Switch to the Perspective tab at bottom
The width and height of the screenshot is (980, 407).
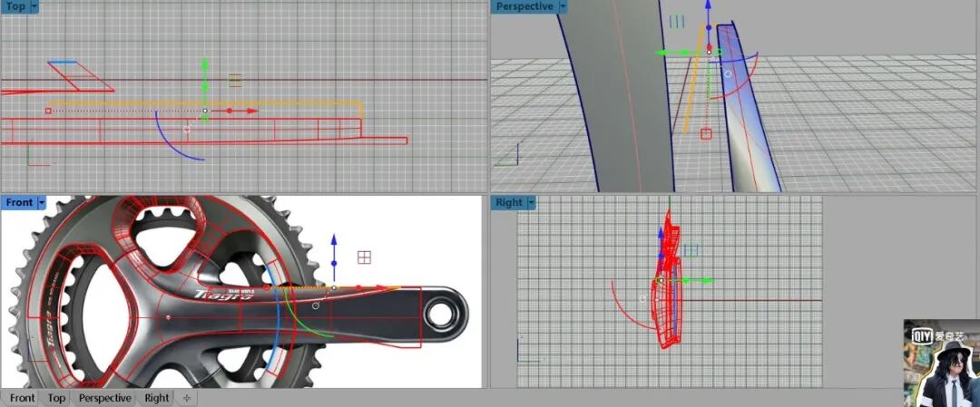pyautogui.click(x=105, y=398)
